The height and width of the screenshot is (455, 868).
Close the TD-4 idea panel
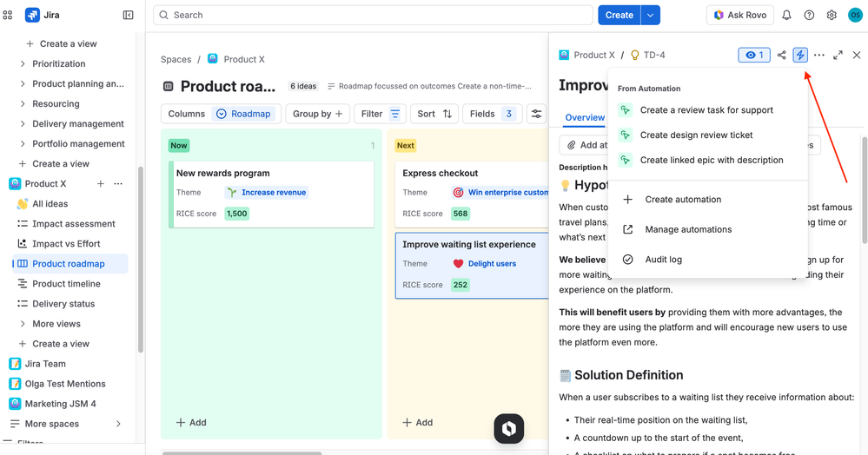coord(857,55)
